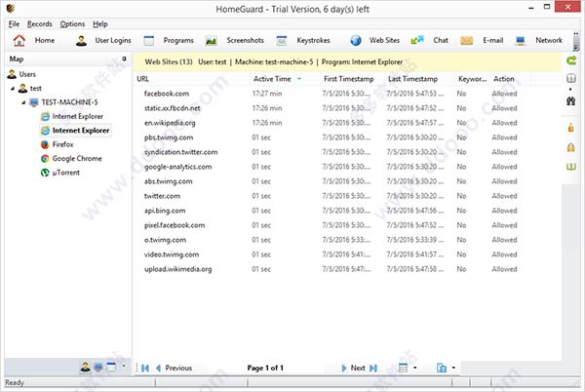Image resolution: width=585 pixels, height=392 pixels.
Task: Open the Options menu
Action: pyautogui.click(x=72, y=23)
